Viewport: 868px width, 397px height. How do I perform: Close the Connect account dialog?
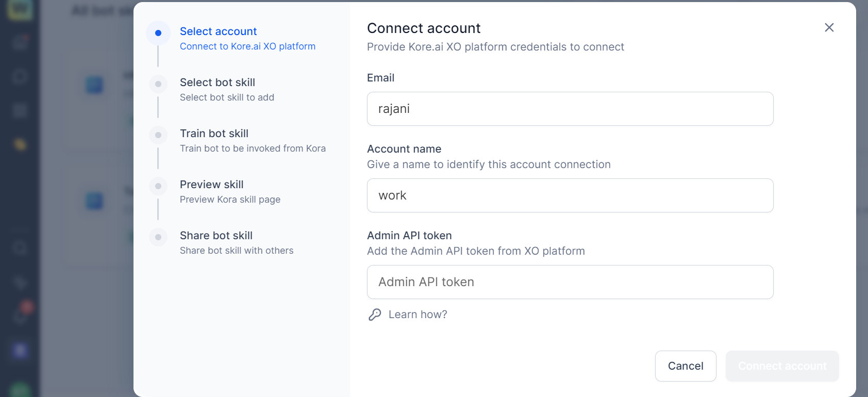point(829,28)
